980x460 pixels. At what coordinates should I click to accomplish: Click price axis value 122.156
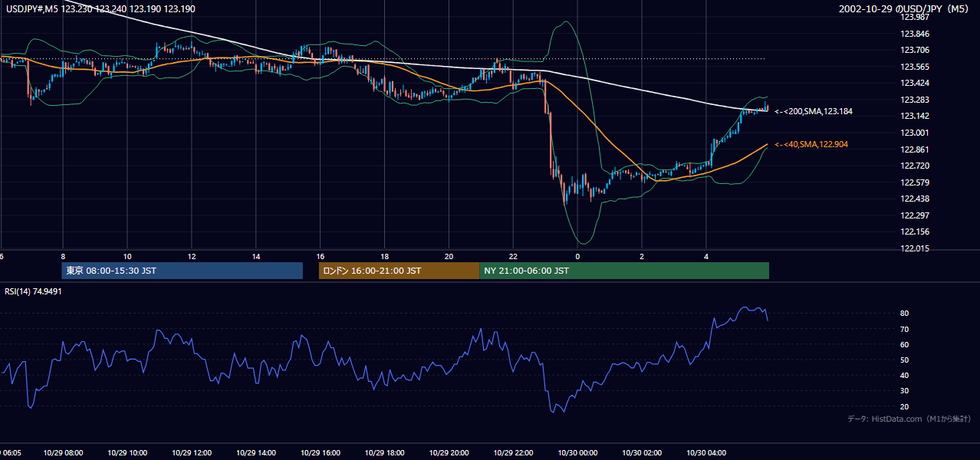[914, 232]
